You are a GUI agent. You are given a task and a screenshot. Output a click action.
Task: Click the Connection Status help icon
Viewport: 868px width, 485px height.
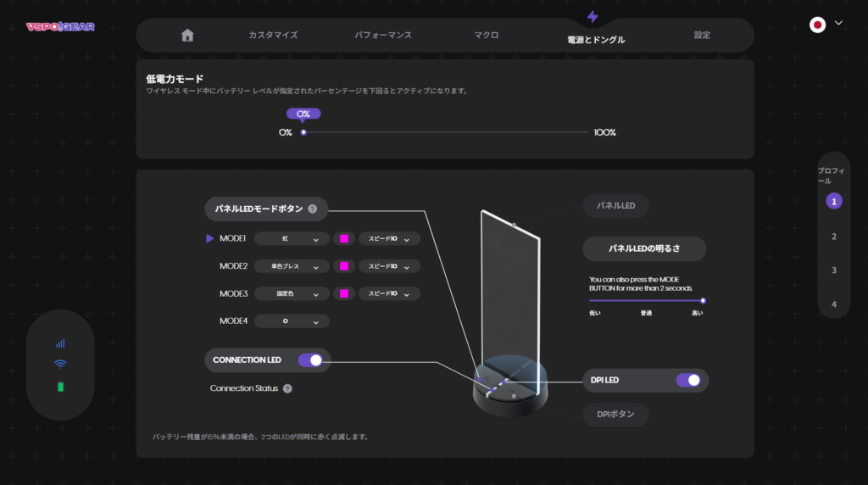(287, 388)
